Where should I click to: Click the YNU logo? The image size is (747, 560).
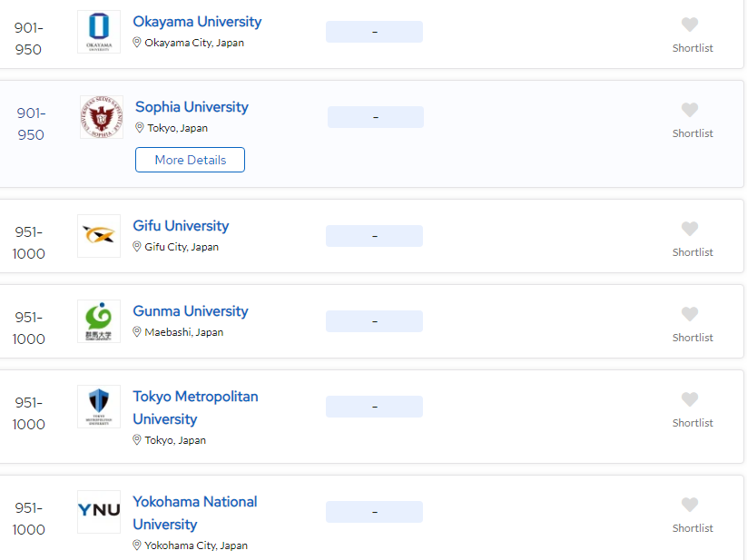click(99, 512)
